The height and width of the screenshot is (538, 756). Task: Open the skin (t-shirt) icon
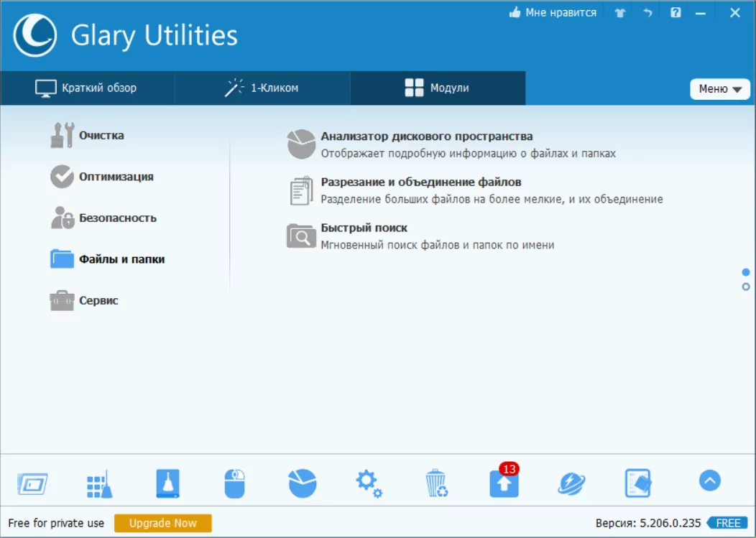tap(620, 13)
